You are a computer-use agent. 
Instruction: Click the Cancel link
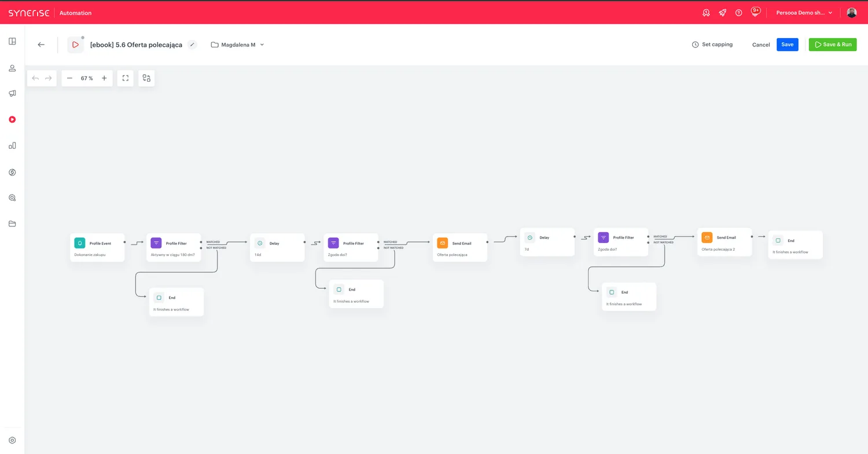click(x=761, y=45)
